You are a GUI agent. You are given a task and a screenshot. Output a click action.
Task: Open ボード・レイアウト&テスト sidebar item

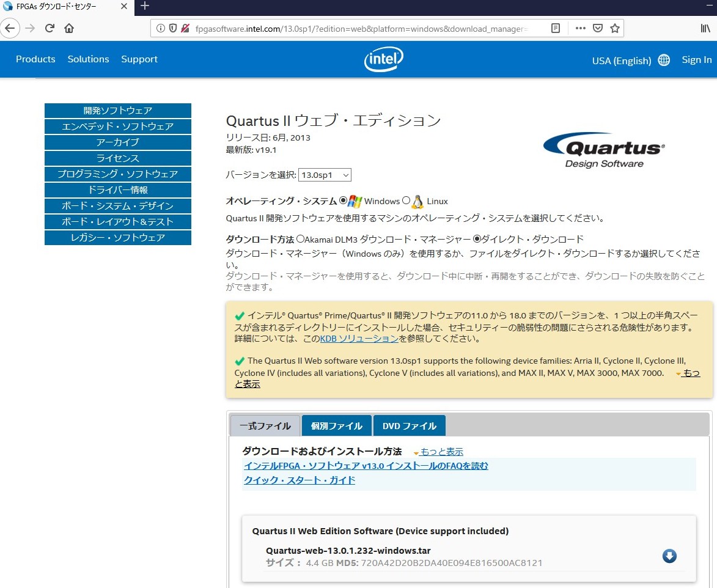(118, 222)
